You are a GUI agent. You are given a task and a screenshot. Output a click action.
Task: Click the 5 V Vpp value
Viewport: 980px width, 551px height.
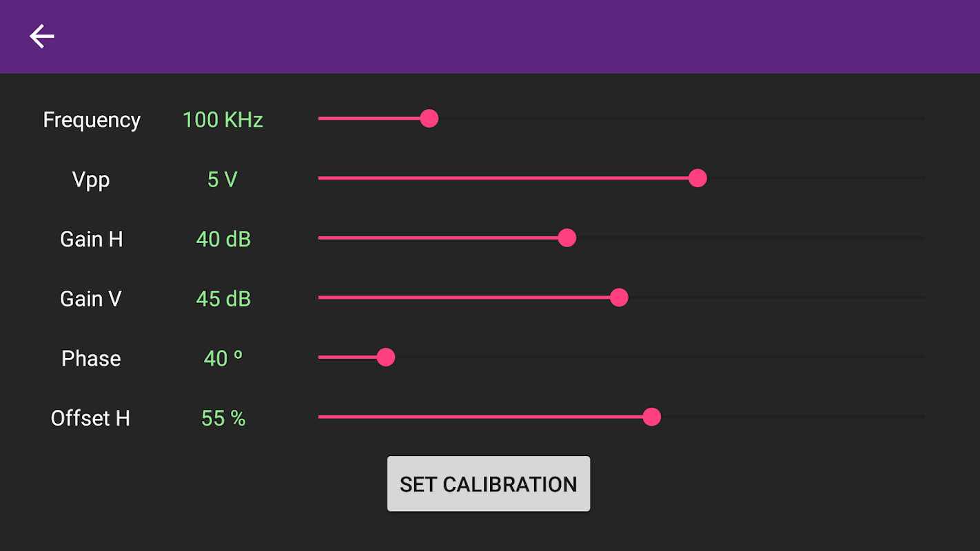tap(223, 180)
